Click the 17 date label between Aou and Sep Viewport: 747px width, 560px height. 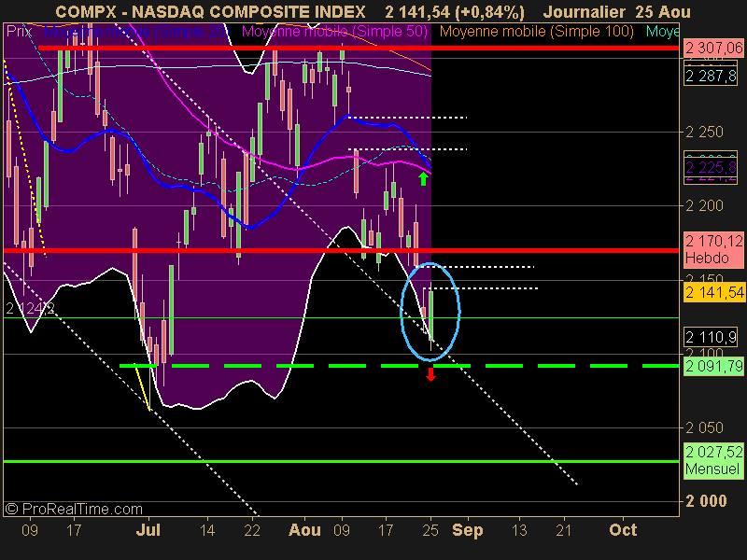coord(386,530)
